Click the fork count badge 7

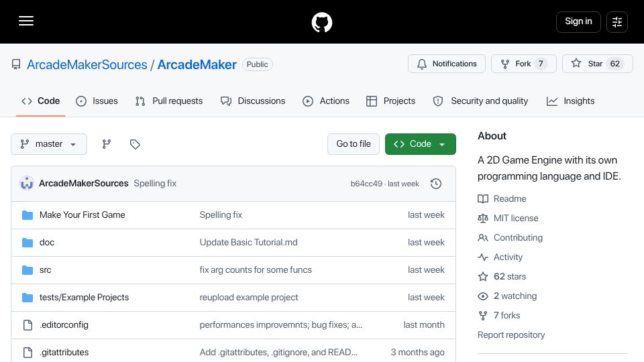click(541, 64)
